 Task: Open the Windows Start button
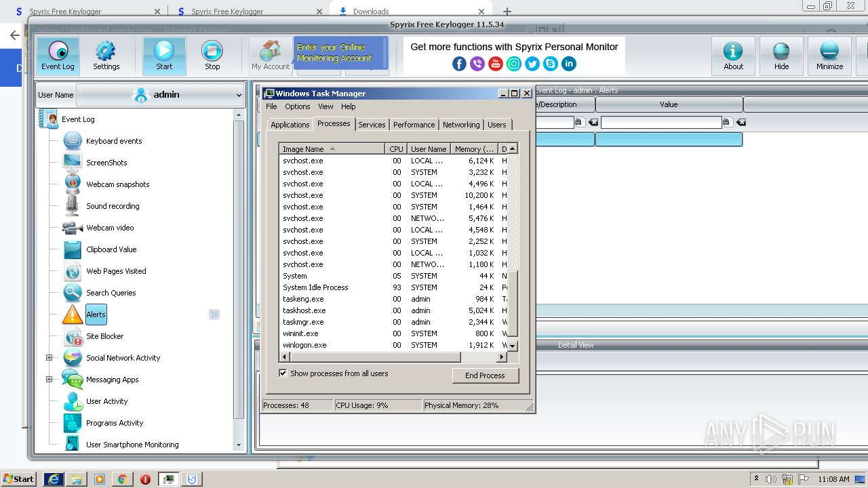coord(18,479)
